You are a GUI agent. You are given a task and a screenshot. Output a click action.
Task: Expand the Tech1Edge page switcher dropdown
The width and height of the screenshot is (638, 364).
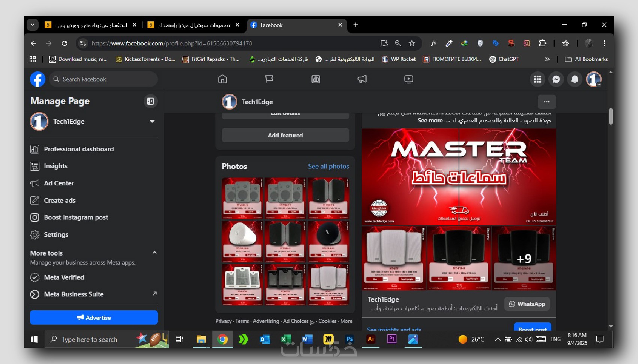coord(152,121)
